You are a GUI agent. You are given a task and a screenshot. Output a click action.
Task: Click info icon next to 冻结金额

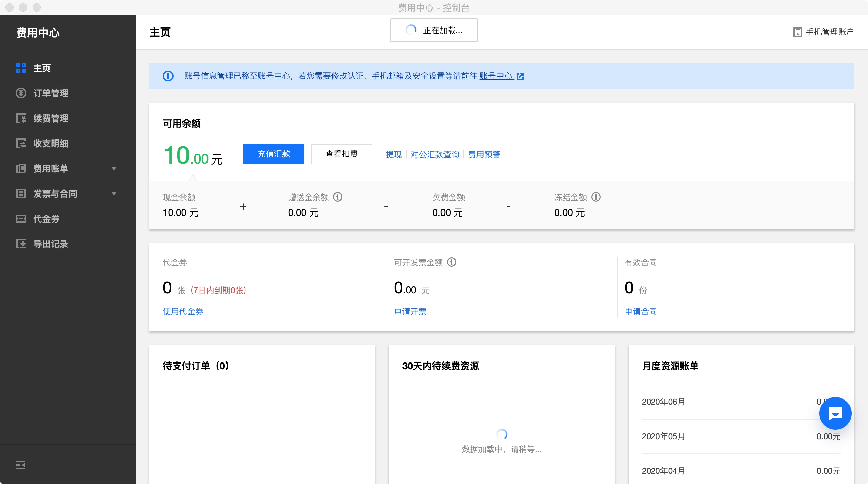pyautogui.click(x=596, y=197)
